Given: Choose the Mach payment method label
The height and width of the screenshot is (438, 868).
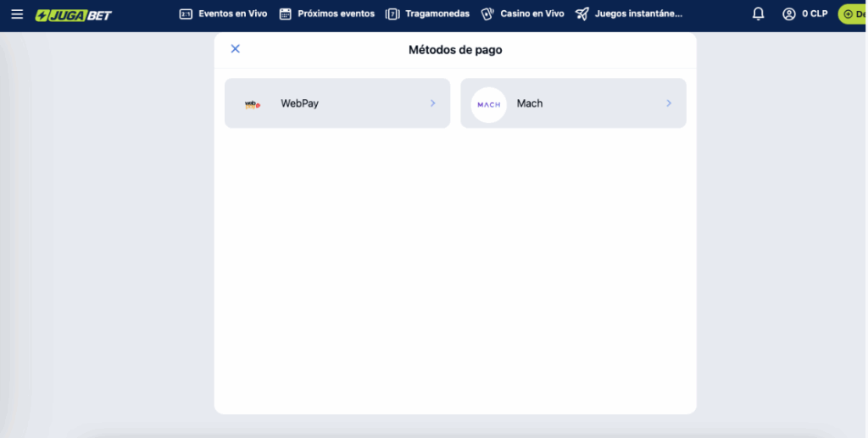Looking at the screenshot, I should click(530, 103).
